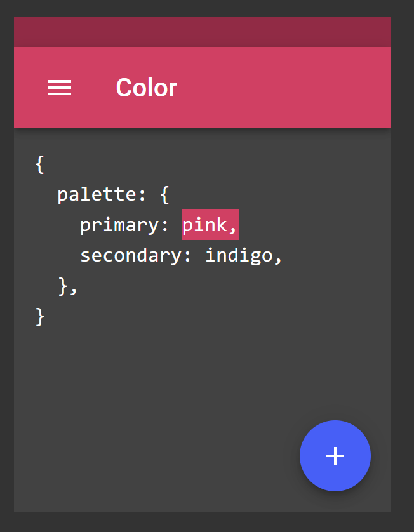The image size is (414, 532).
Task: Tap the add icon inside the circular button
Action: (335, 455)
